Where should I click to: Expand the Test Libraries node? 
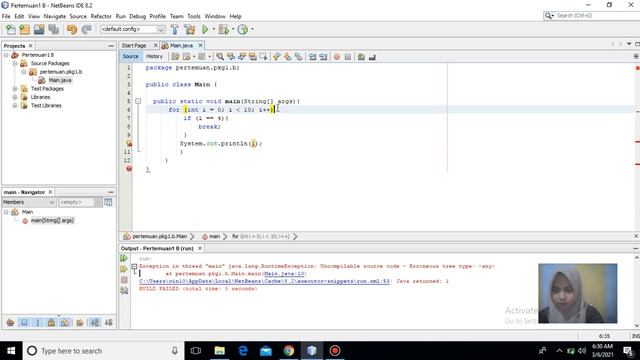15,105
